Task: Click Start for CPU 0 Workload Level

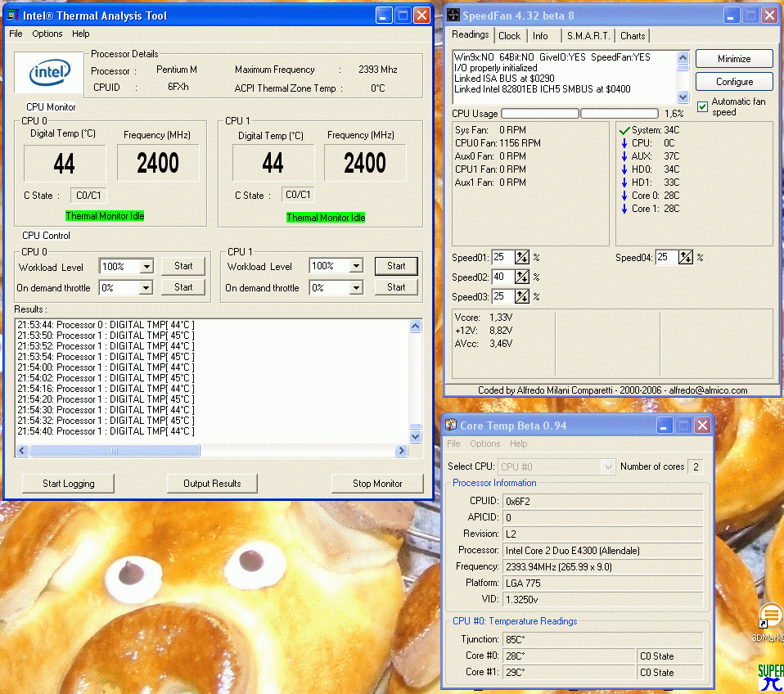Action: pyautogui.click(x=183, y=266)
